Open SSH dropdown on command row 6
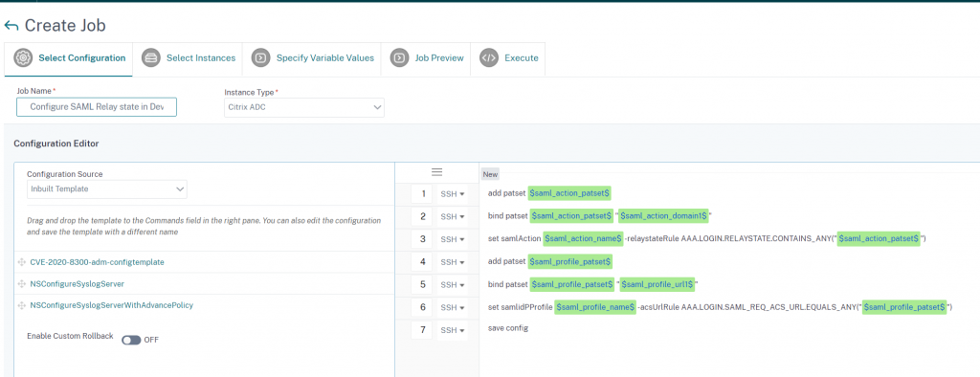Screen dimensions: 980x377 pyautogui.click(x=453, y=307)
